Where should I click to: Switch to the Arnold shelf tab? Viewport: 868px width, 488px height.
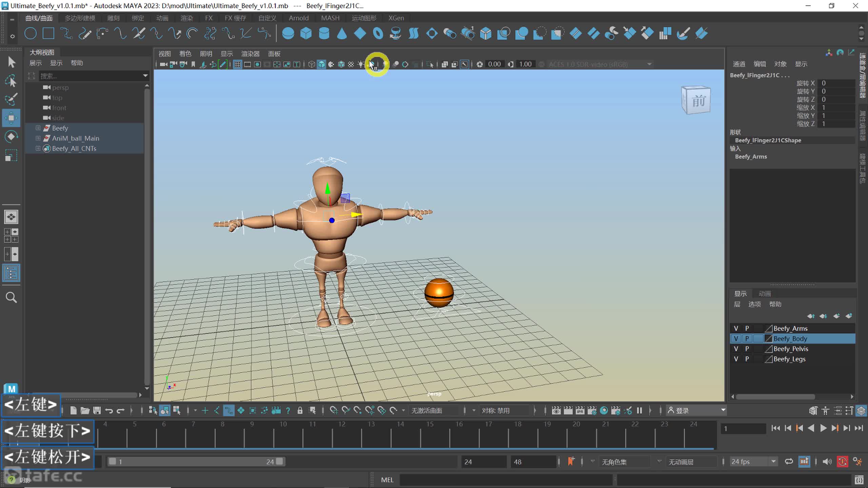point(298,18)
